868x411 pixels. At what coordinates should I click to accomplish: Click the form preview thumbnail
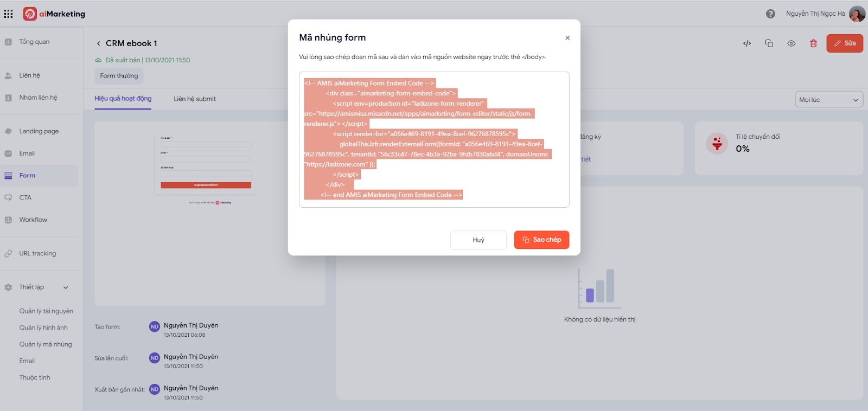tap(206, 164)
